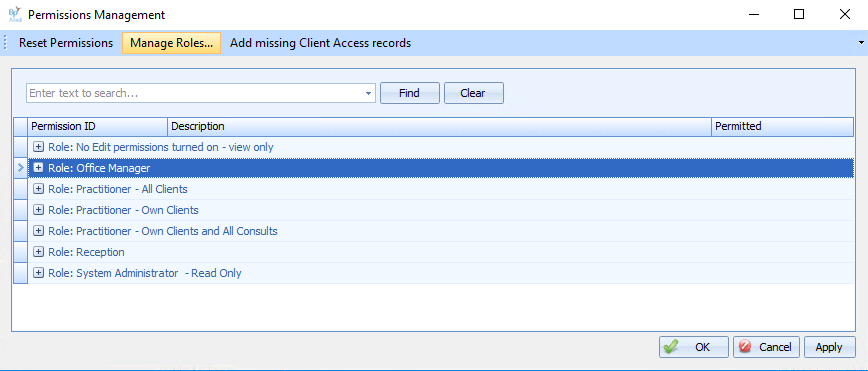Expand the Reception role

[x=38, y=252]
